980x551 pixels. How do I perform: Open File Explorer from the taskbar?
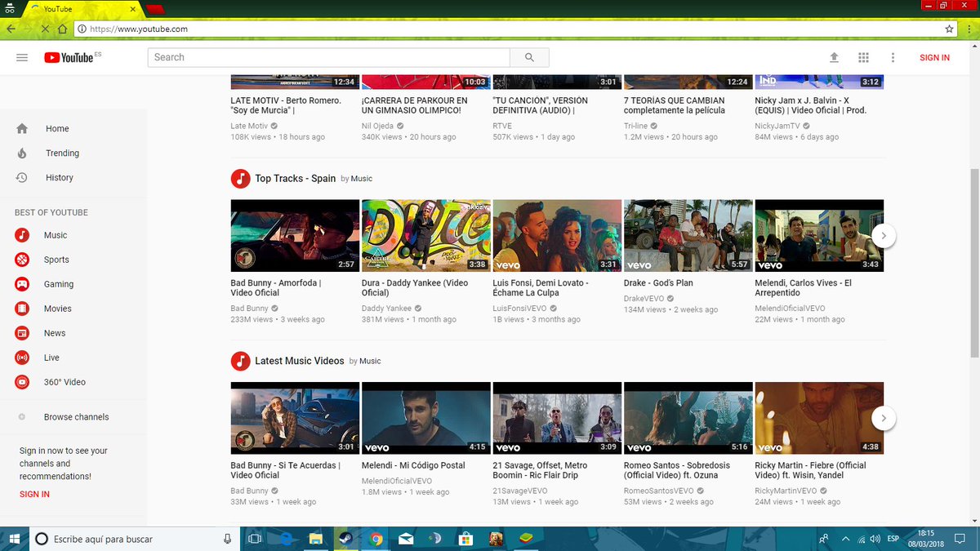pos(315,539)
